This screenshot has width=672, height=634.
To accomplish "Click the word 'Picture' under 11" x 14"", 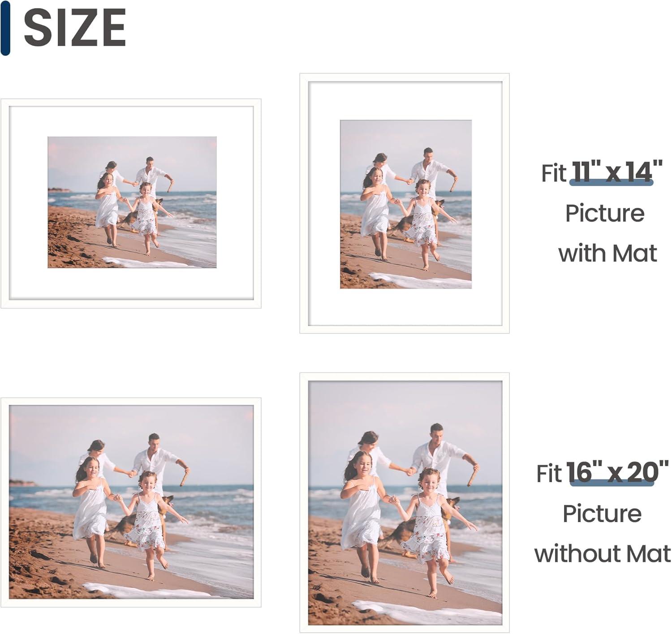I will 605,213.
